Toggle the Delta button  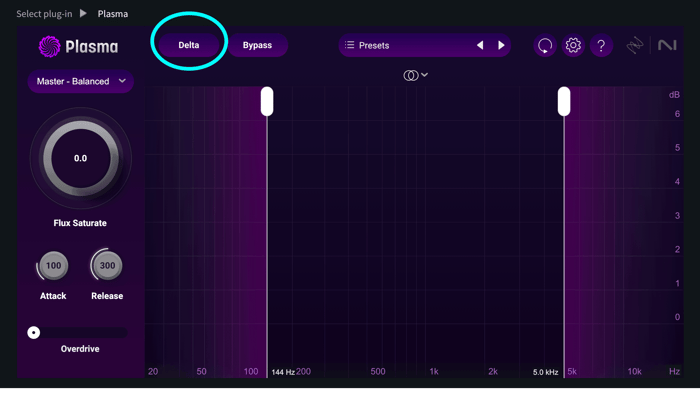[189, 45]
